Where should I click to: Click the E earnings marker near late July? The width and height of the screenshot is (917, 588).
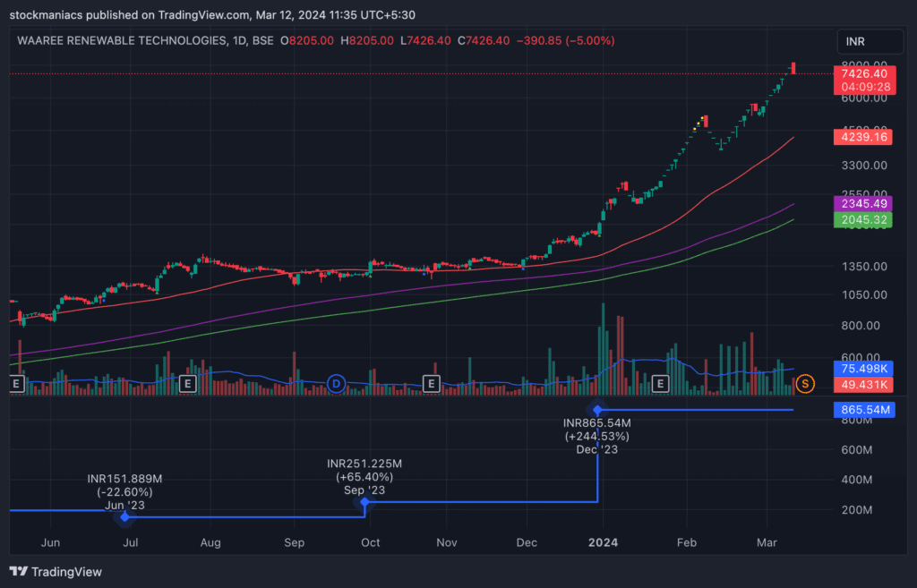(187, 384)
